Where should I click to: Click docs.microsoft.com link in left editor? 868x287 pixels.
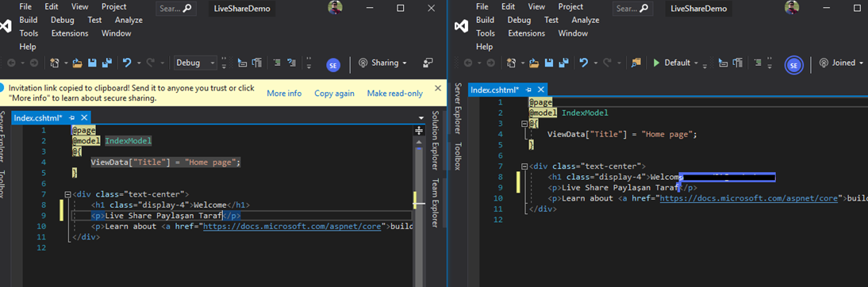click(292, 226)
